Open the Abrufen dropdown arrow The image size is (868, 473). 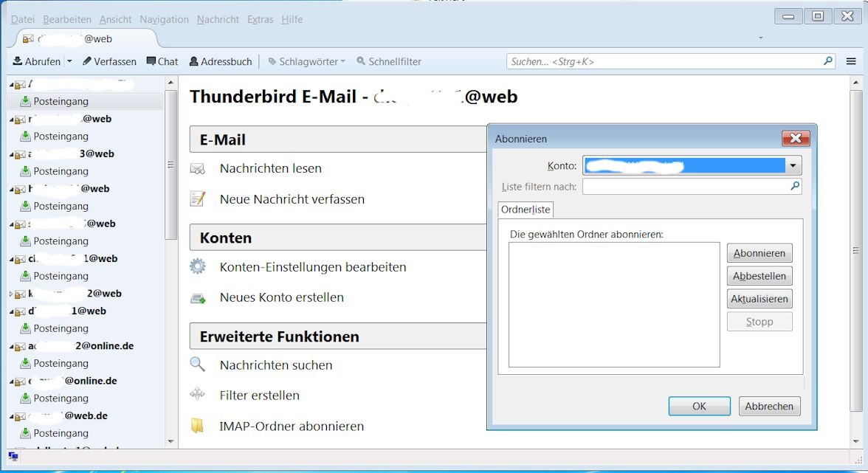tap(69, 61)
